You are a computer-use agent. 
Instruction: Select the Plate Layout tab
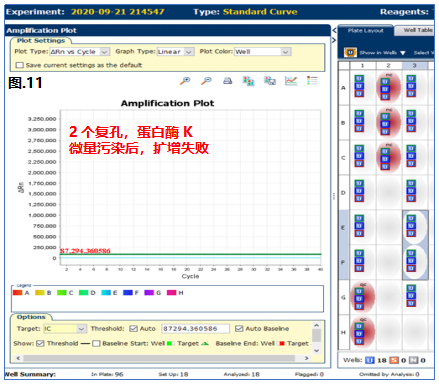[366, 30]
